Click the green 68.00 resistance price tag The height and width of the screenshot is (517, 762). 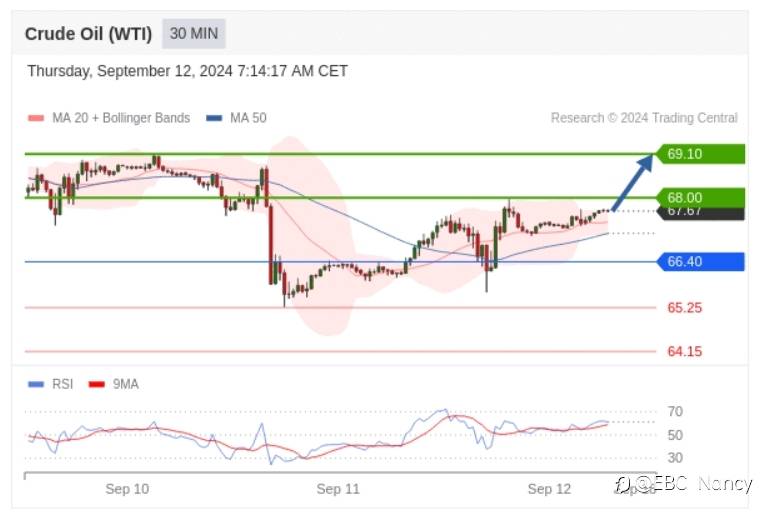click(x=700, y=197)
